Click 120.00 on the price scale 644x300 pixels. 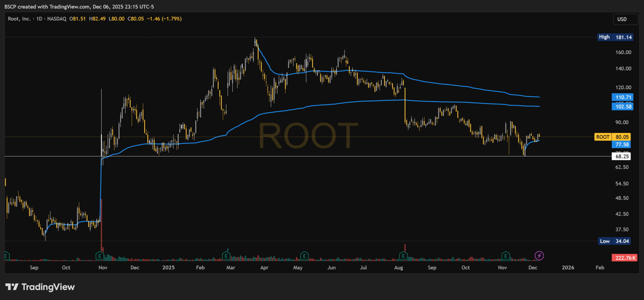(x=623, y=87)
